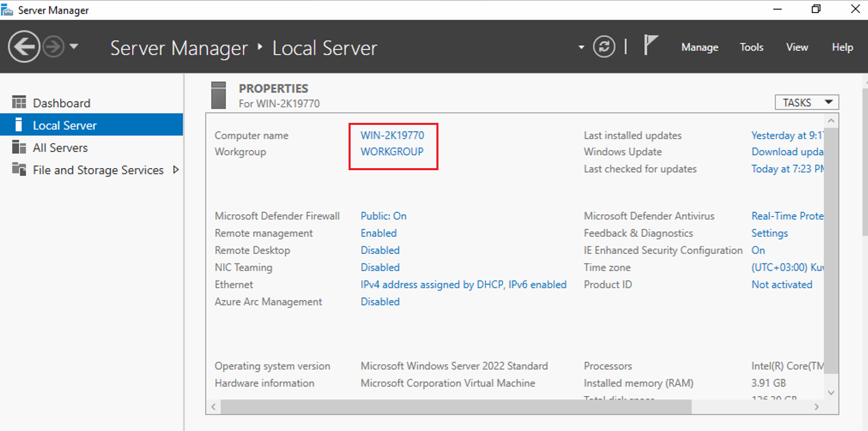
Task: Open the Tools menu
Action: pyautogui.click(x=751, y=47)
